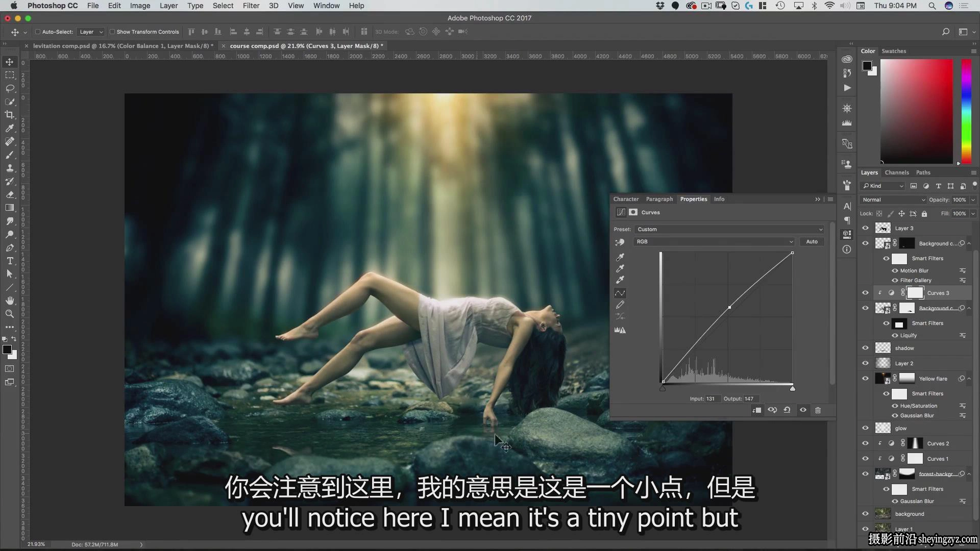The height and width of the screenshot is (551, 980).
Task: Hide the Yellow flare layer
Action: tap(865, 379)
